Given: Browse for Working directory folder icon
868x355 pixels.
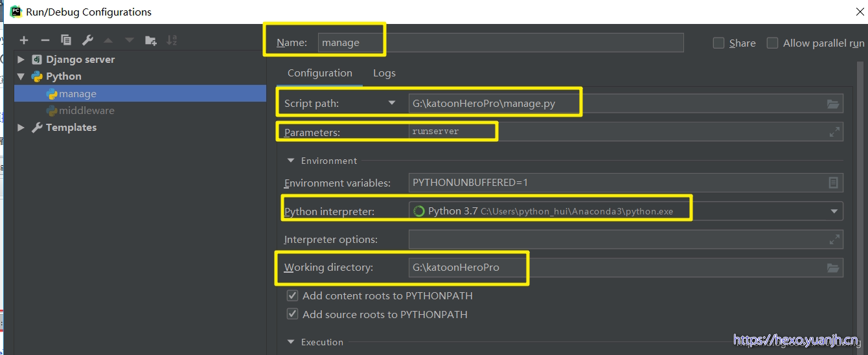Looking at the screenshot, I should [833, 268].
